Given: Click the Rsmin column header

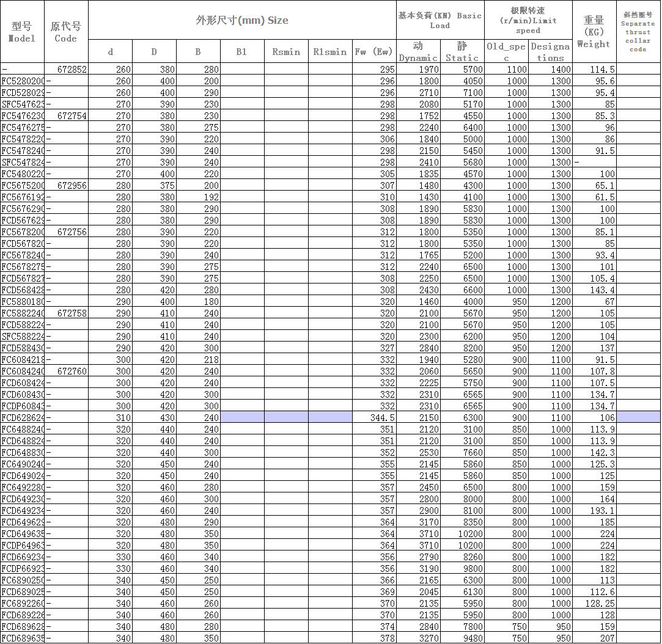Looking at the screenshot, I should [286, 52].
